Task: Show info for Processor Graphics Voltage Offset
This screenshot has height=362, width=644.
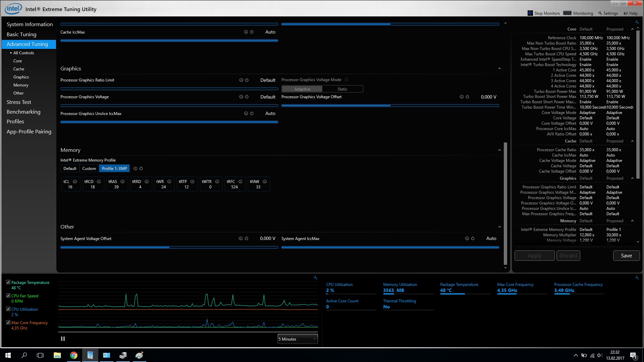Action: pyautogui.click(x=462, y=97)
